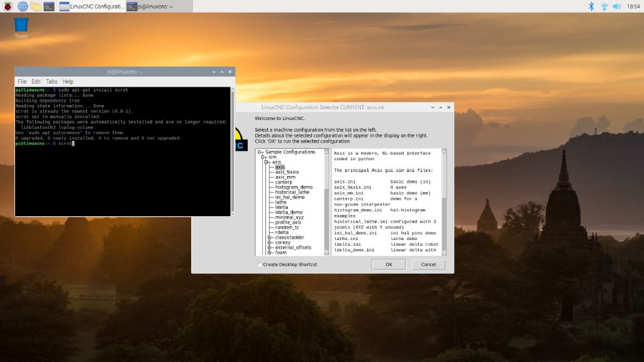The image size is (644, 362).
Task: Select the ldelta configuration
Action: tap(281, 207)
